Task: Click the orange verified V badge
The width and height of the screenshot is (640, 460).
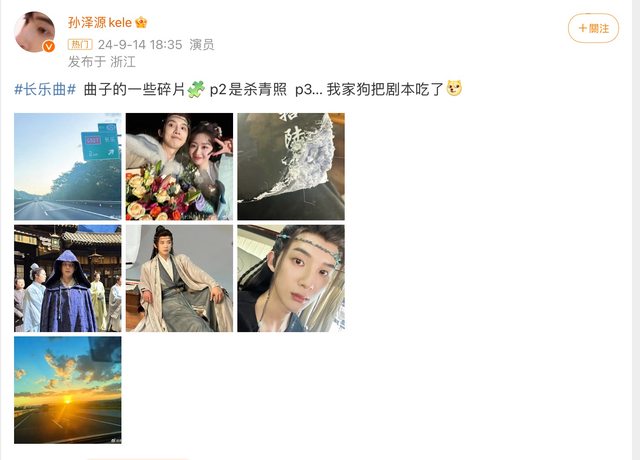Action: [49, 47]
